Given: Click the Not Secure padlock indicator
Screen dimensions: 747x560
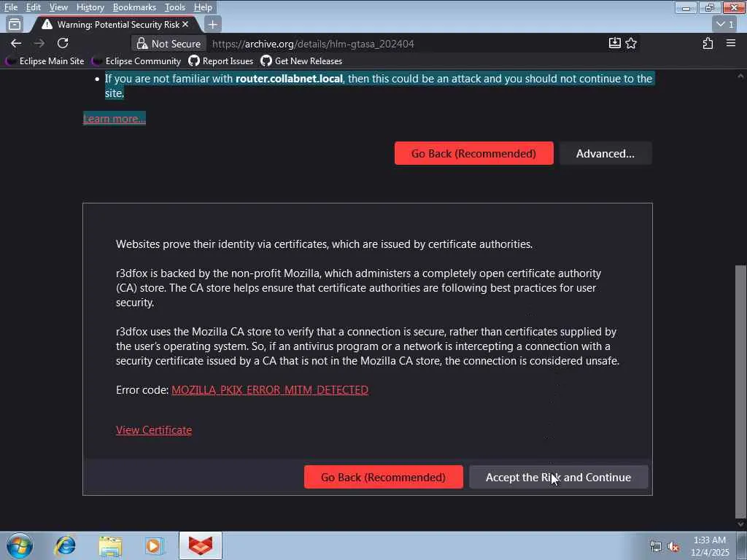Looking at the screenshot, I should tap(169, 44).
